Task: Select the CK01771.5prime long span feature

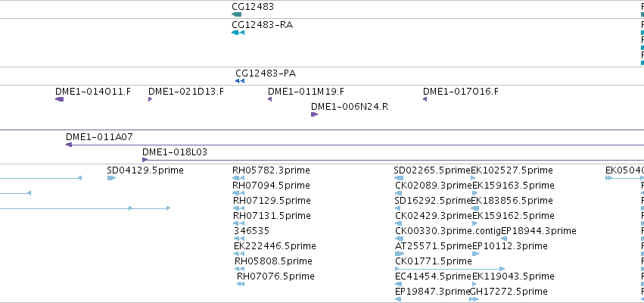Action: (x=450, y=269)
